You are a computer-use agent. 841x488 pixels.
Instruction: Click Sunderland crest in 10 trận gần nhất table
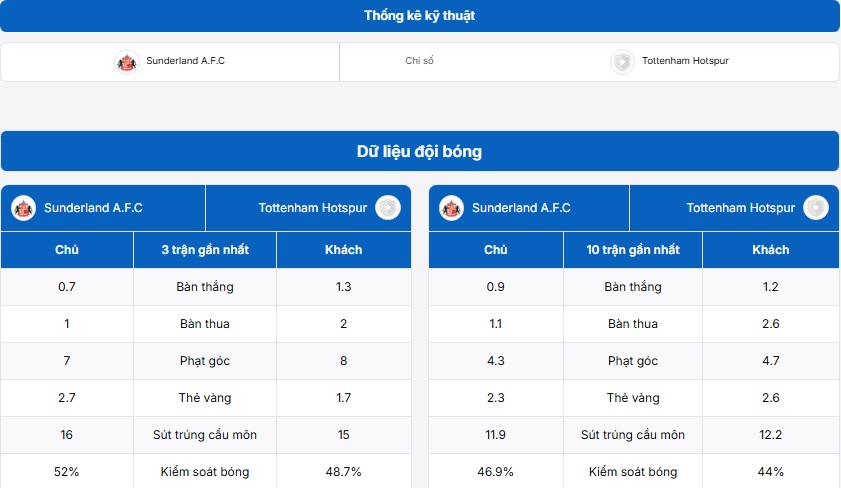(x=452, y=208)
